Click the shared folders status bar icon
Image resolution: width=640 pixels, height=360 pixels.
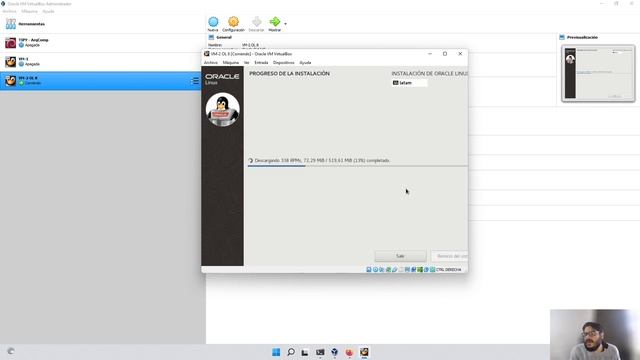pos(401,270)
